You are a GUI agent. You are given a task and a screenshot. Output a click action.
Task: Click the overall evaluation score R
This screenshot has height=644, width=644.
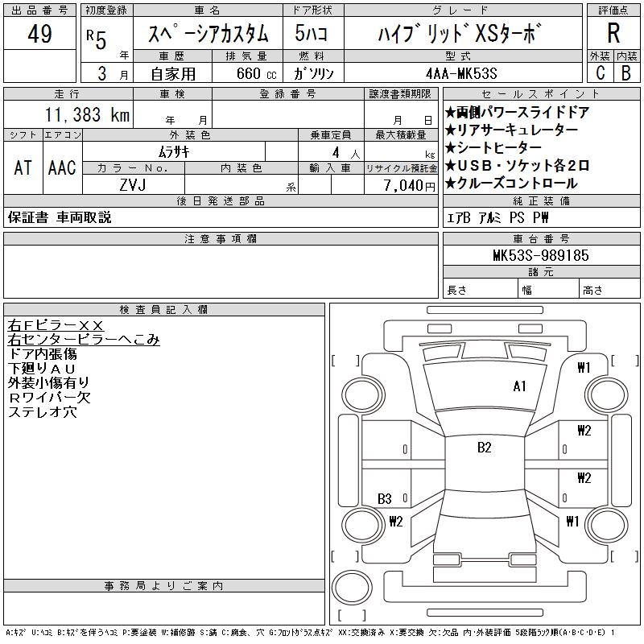(613, 33)
